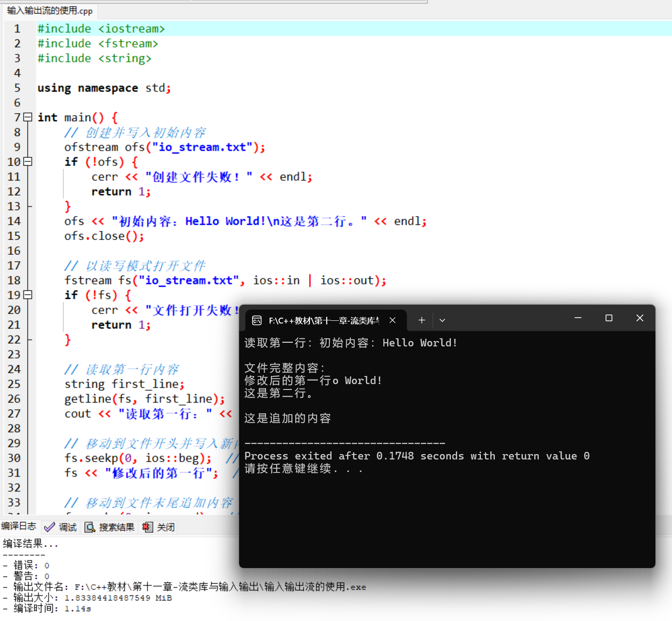Close the terminal window
This screenshot has width=672, height=621.
[x=640, y=318]
